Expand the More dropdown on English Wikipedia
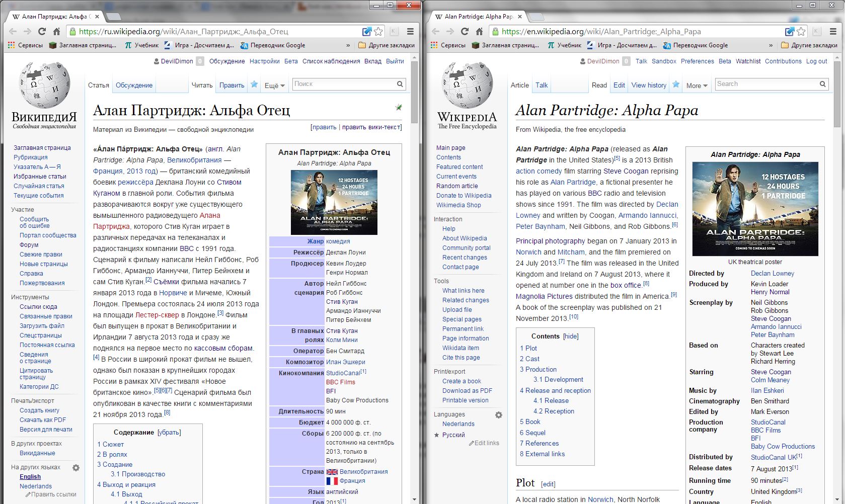The height and width of the screenshot is (504, 845). (697, 86)
